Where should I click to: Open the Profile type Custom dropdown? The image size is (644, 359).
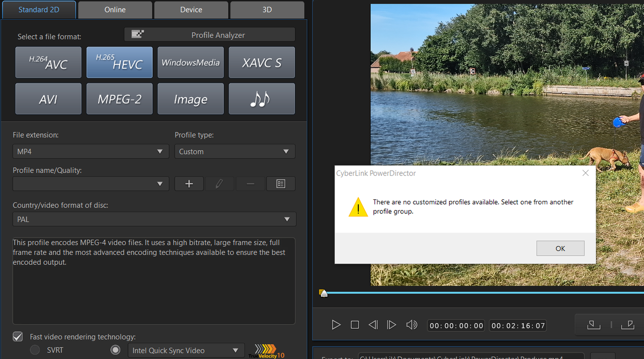coord(235,151)
